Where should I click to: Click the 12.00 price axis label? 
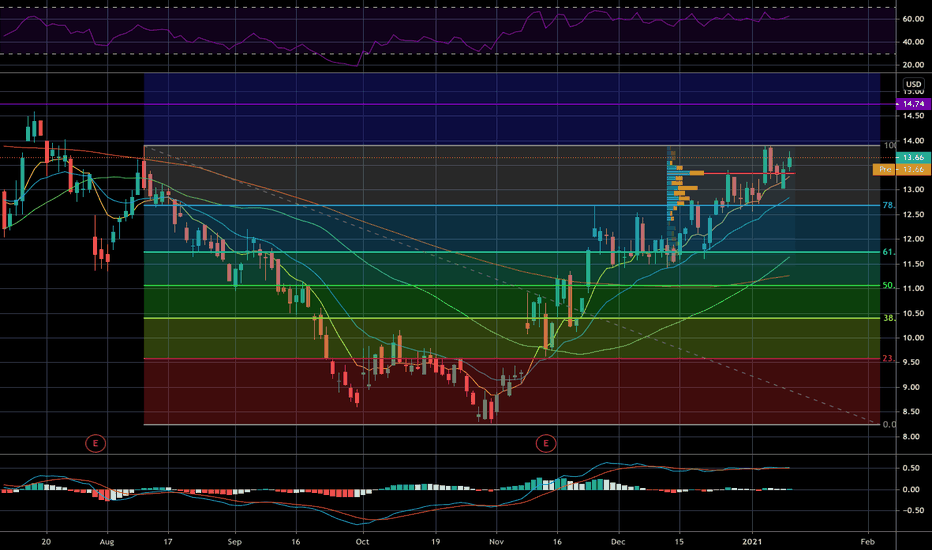pyautogui.click(x=914, y=239)
